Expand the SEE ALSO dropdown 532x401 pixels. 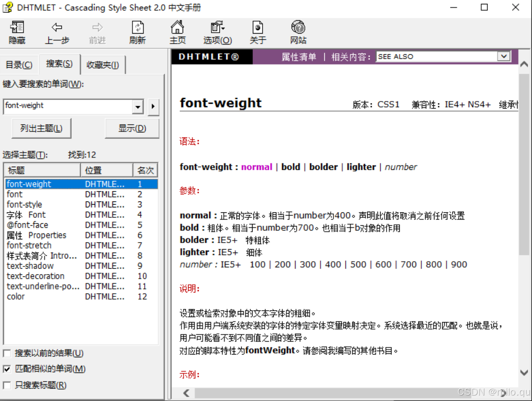(x=504, y=57)
